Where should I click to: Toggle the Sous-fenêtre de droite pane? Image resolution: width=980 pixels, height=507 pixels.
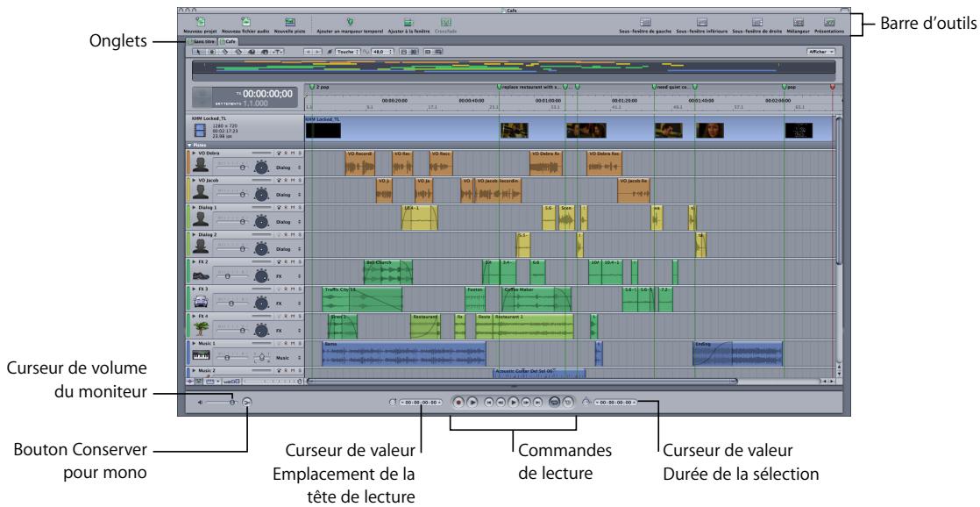click(x=756, y=22)
